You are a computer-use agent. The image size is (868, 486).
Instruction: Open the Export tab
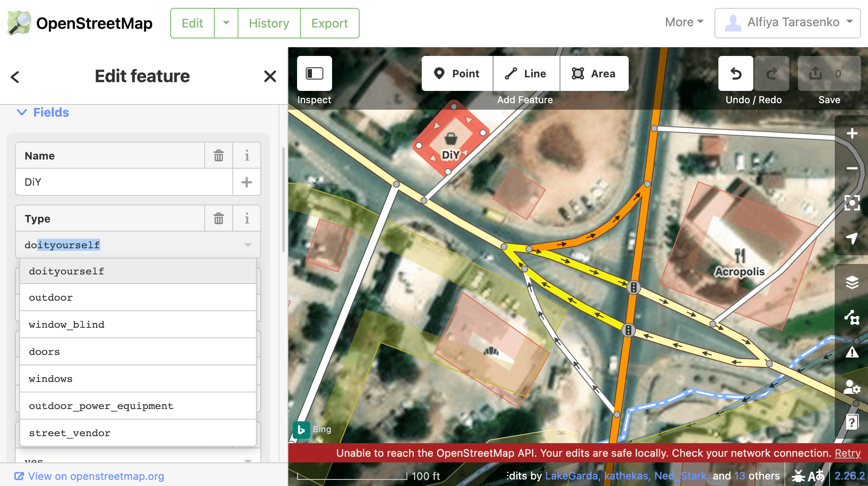[329, 23]
